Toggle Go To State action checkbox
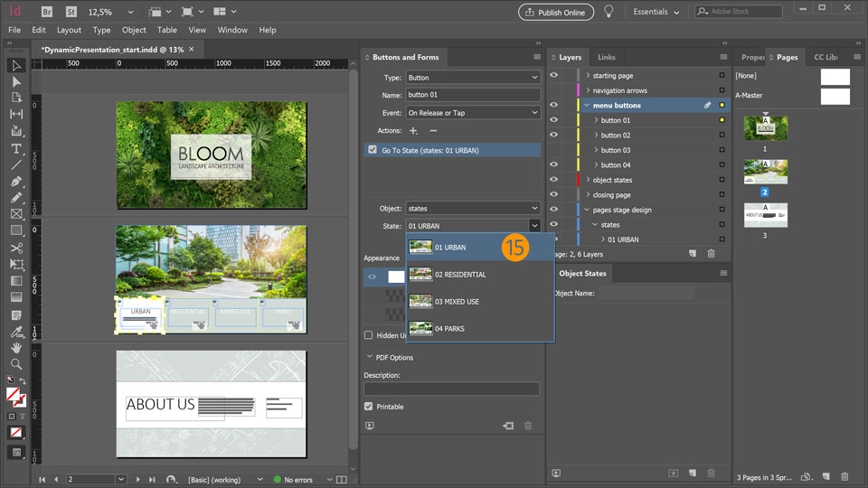The width and height of the screenshot is (868, 488). 373,150
